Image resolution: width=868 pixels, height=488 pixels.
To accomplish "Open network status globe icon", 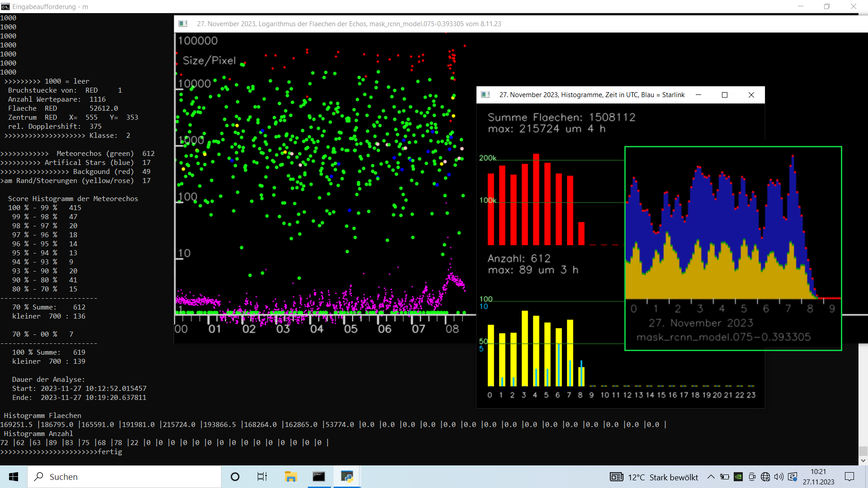I will point(765,477).
